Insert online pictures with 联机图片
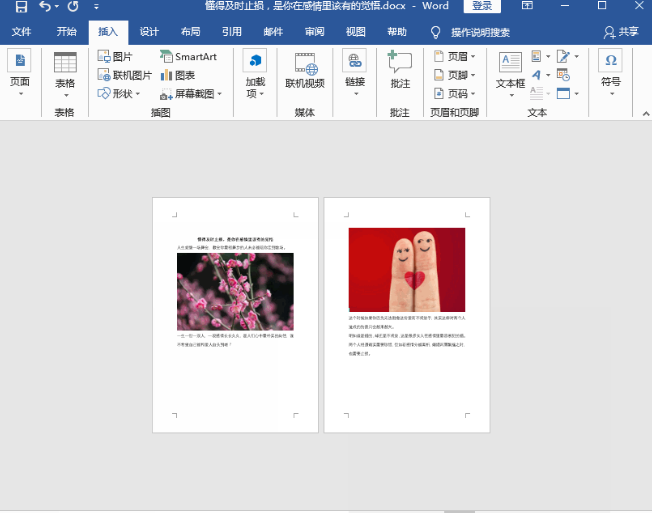The image size is (652, 513). click(125, 75)
